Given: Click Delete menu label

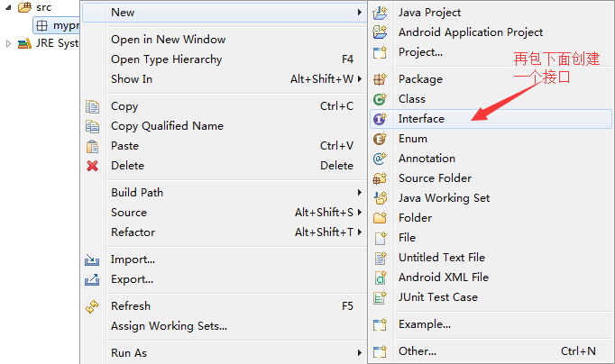Looking at the screenshot, I should (x=127, y=166).
